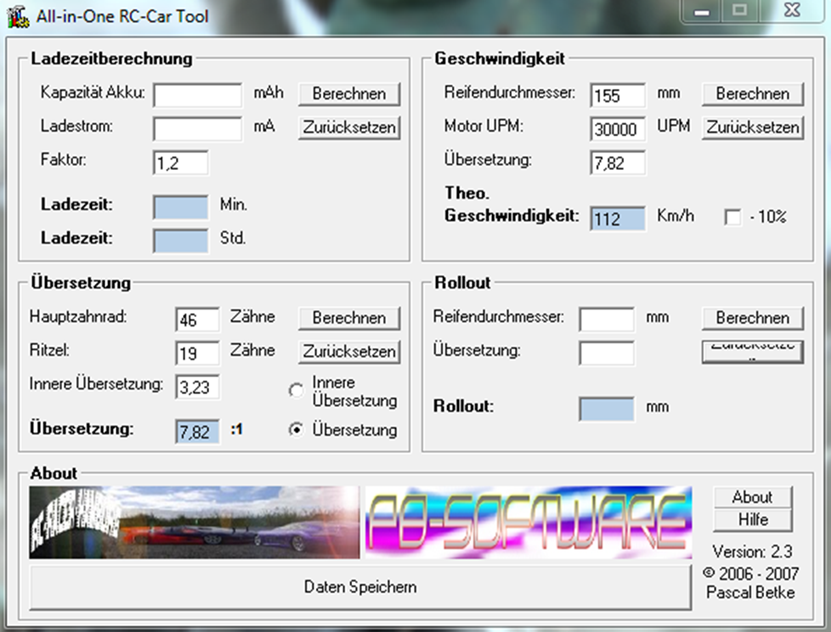The image size is (831, 632).
Task: Select the Motor UPM input field
Action: click(x=617, y=129)
